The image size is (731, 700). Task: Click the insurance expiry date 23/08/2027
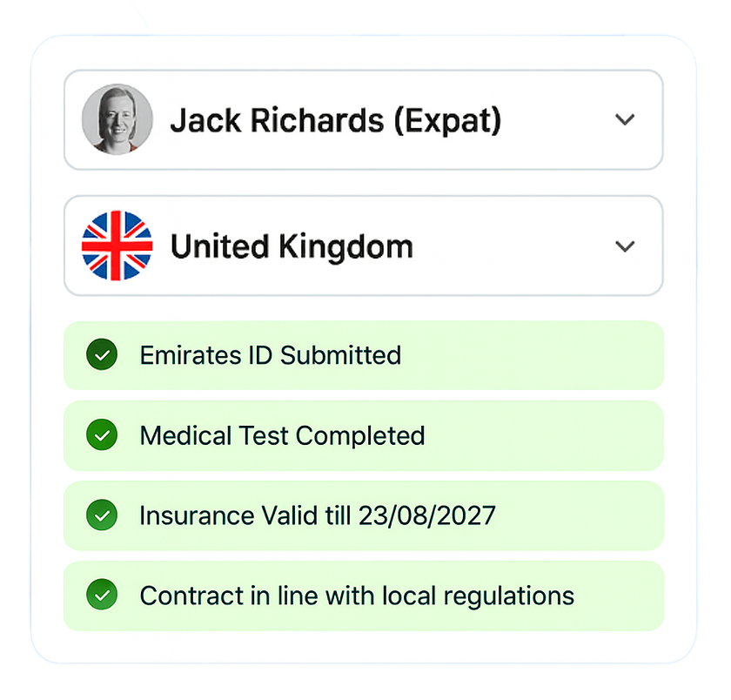click(x=426, y=515)
